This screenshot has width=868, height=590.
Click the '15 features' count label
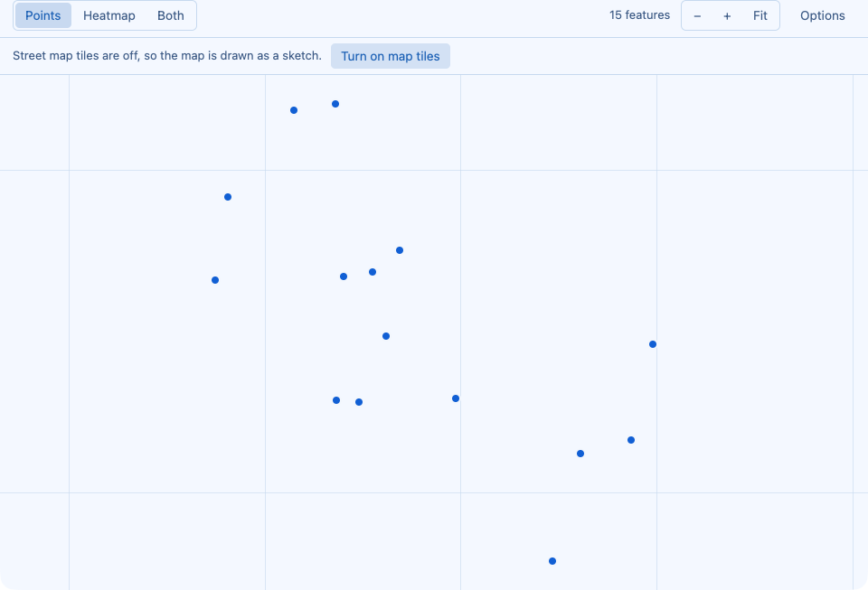(639, 15)
